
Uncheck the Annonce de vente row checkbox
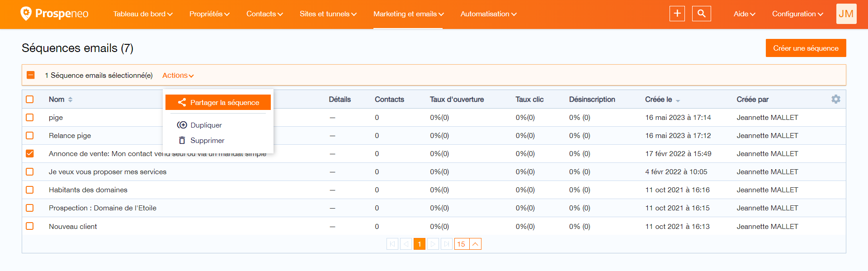[30, 153]
